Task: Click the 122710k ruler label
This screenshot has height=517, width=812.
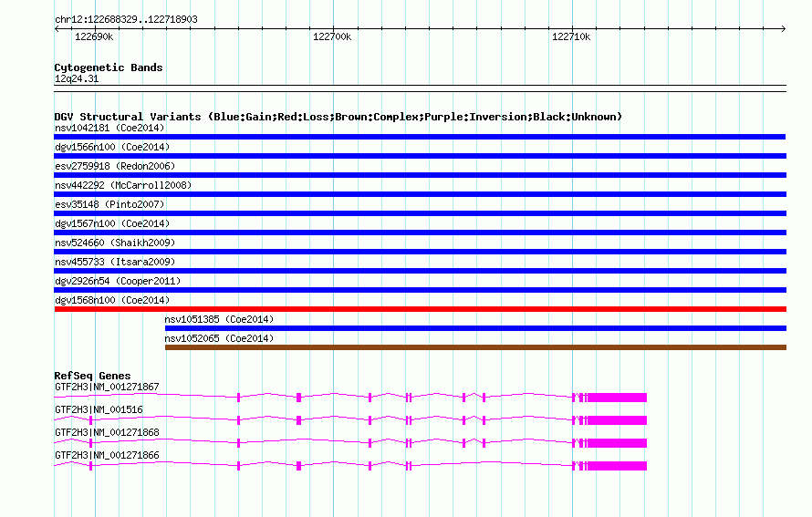Action: (x=570, y=36)
